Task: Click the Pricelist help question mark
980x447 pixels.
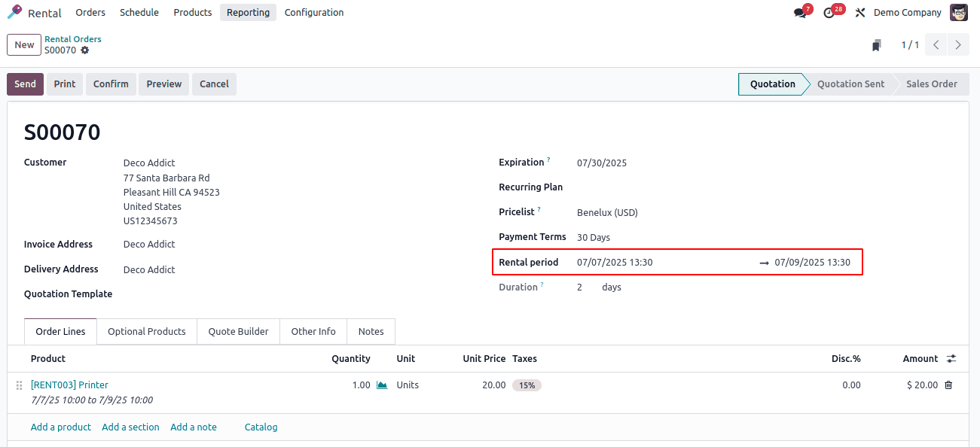Action: pyautogui.click(x=539, y=210)
